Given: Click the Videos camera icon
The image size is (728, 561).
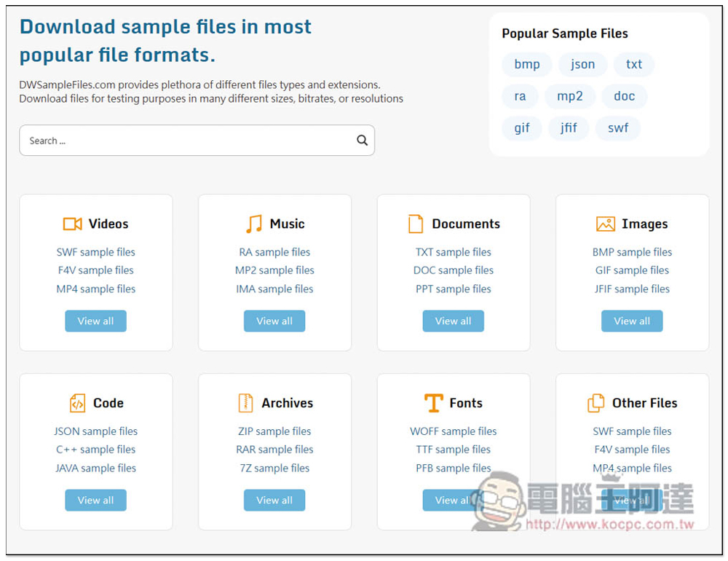Looking at the screenshot, I should click(x=72, y=224).
